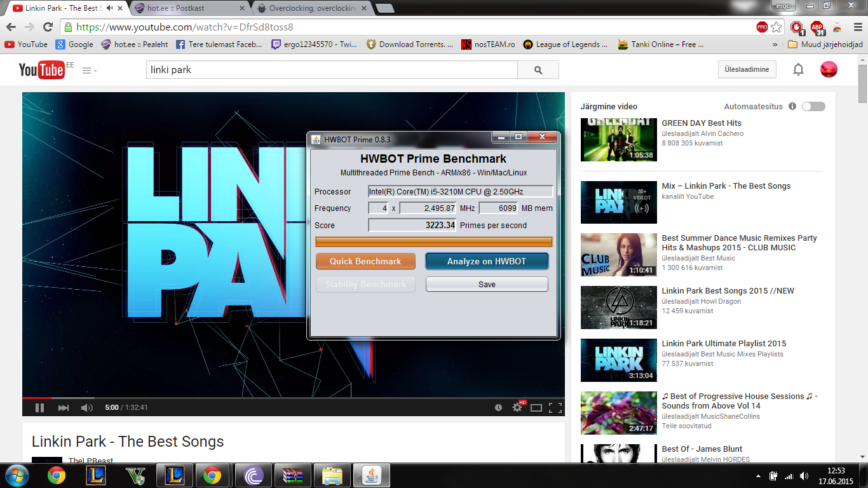
Task: Click the YouTube logo in the page header
Action: (42, 70)
